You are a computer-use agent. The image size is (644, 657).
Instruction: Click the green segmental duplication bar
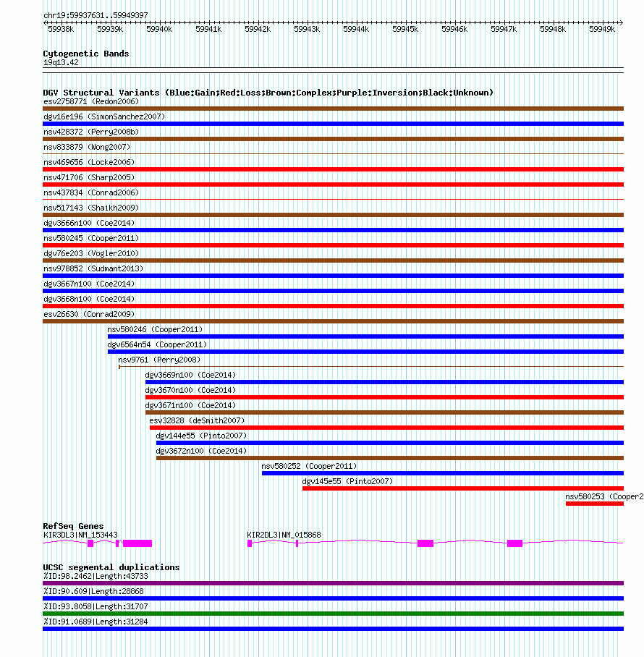[x=333, y=614]
